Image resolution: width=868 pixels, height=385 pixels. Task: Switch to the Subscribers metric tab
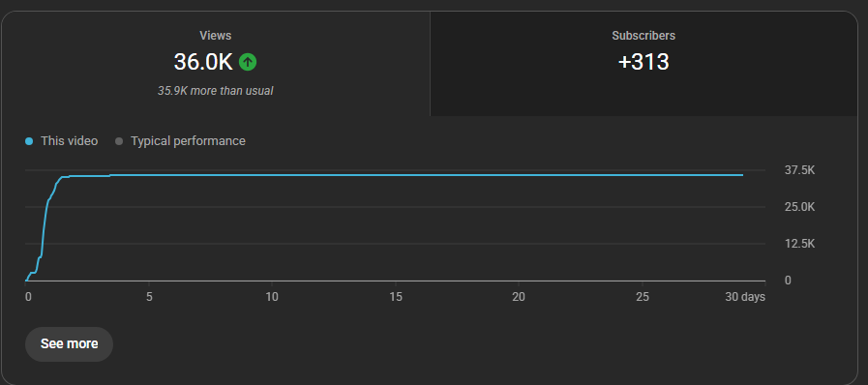(x=644, y=64)
